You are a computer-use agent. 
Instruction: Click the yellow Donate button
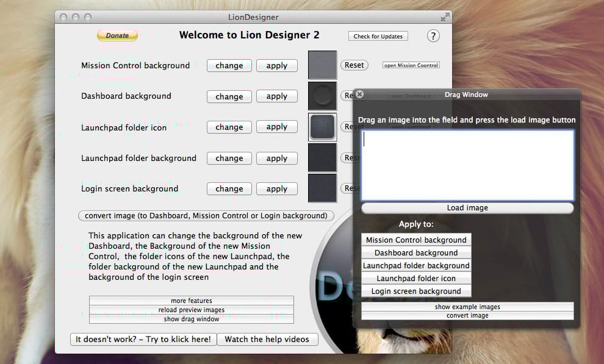coord(117,35)
